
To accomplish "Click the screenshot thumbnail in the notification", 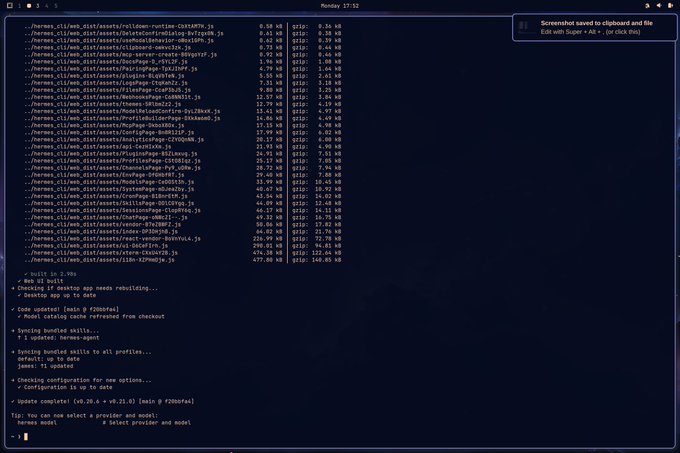I will click(526, 27).
